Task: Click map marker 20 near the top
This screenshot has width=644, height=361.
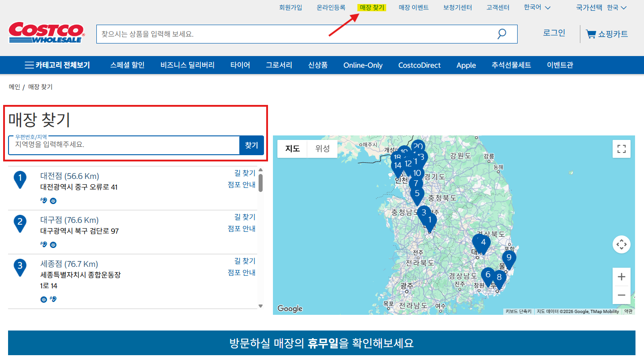Action: 418,146
